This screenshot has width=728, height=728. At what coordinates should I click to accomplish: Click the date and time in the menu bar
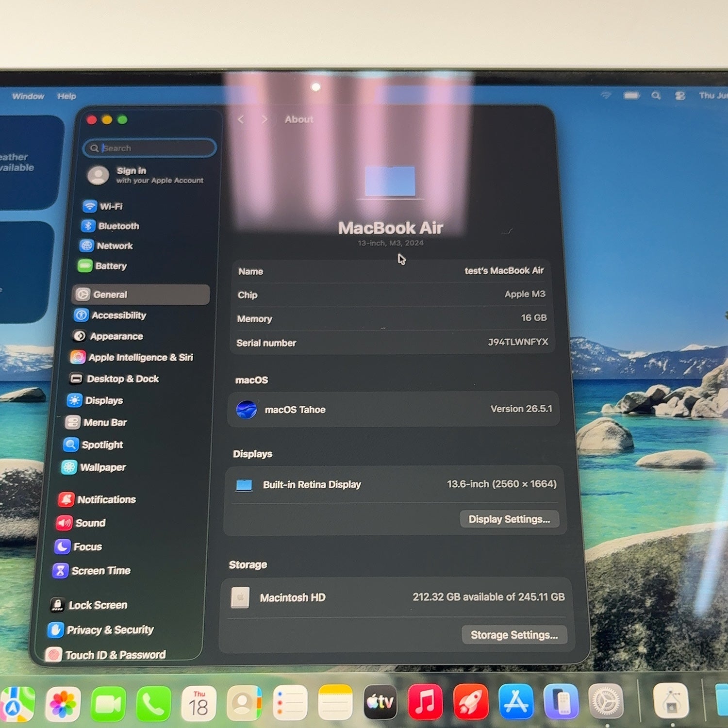pyautogui.click(x=713, y=96)
